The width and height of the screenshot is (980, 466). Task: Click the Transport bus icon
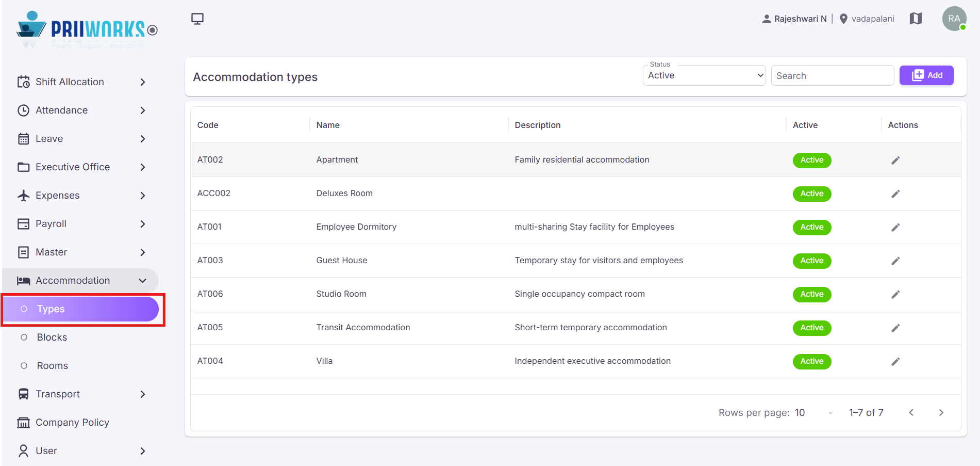pyautogui.click(x=24, y=394)
